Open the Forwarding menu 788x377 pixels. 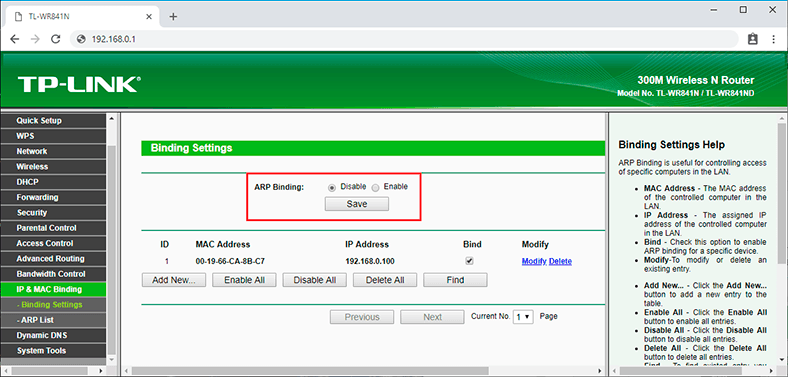coord(53,198)
